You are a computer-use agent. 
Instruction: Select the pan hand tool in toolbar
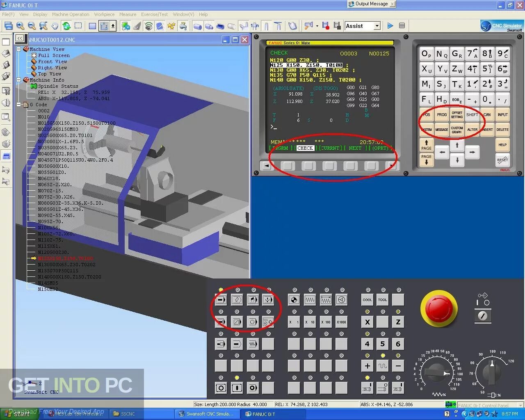click(x=55, y=26)
